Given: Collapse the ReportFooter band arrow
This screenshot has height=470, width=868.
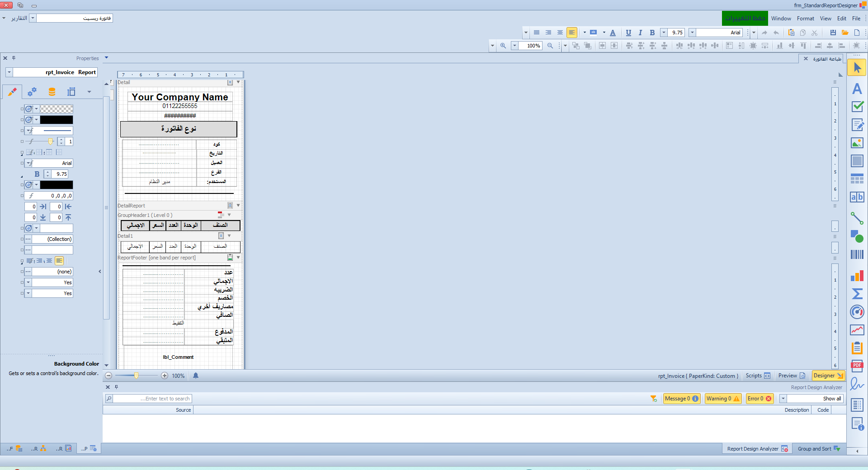Looking at the screenshot, I should (x=238, y=258).
